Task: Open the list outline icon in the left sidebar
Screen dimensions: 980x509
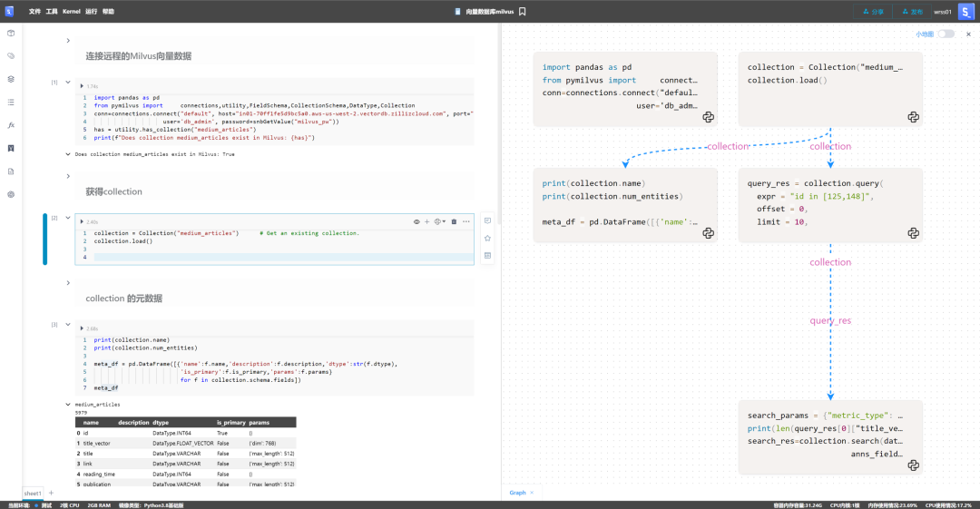Action: tap(11, 102)
